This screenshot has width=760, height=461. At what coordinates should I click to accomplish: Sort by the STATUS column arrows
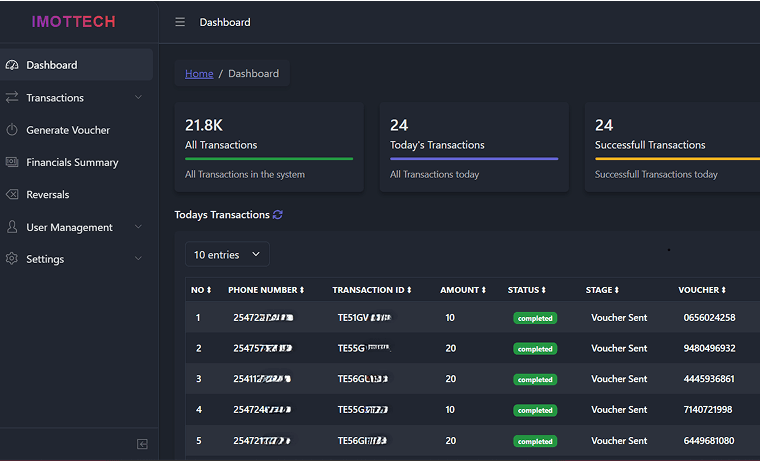point(543,290)
